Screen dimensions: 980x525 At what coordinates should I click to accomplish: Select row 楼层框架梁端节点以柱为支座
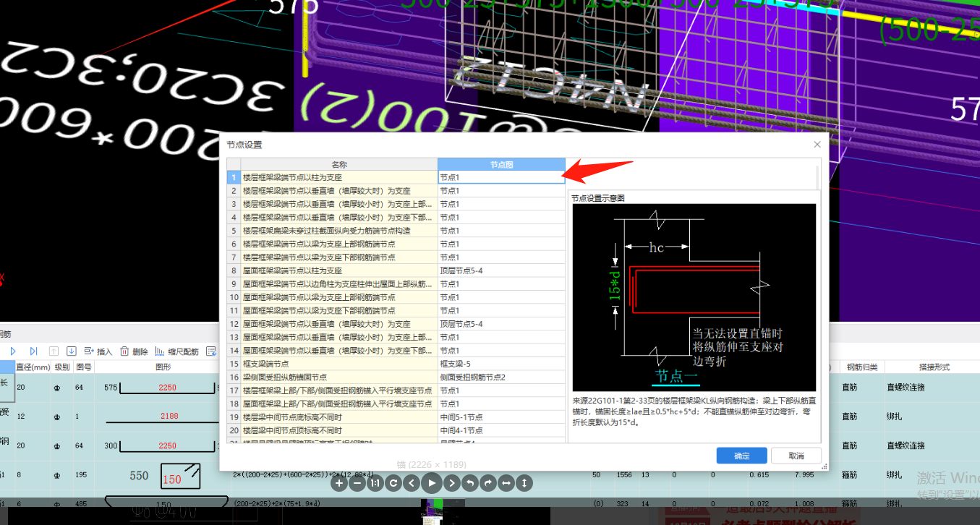click(x=339, y=177)
